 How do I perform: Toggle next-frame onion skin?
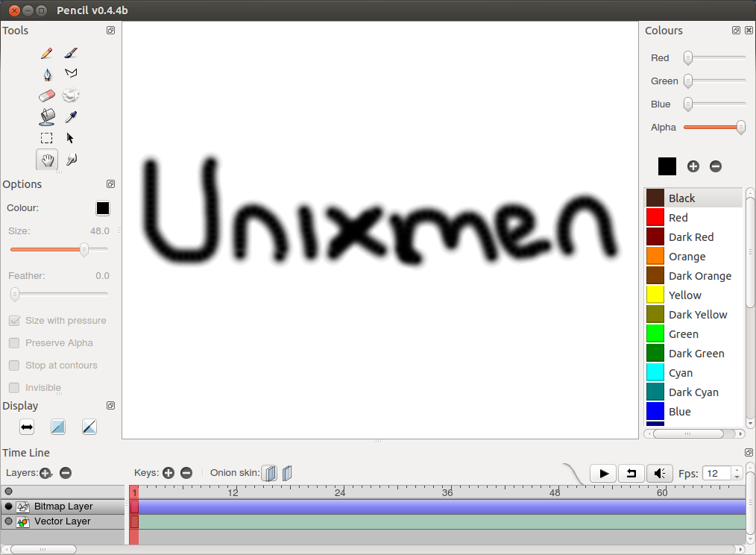(287, 473)
